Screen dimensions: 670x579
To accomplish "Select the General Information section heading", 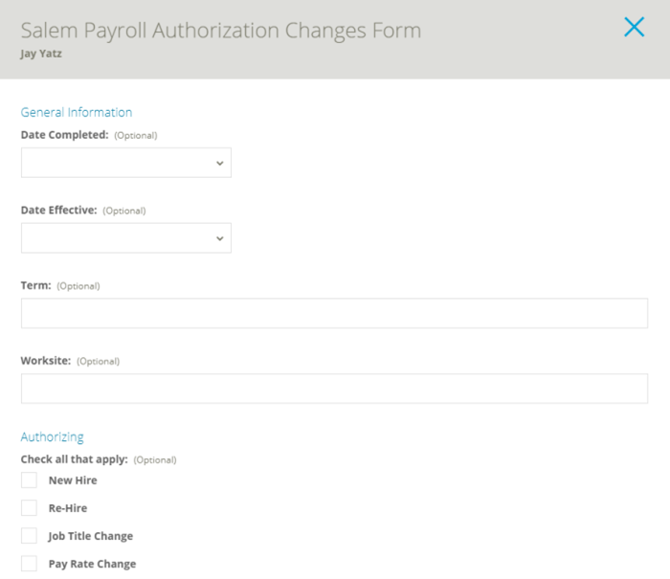I will click(76, 112).
